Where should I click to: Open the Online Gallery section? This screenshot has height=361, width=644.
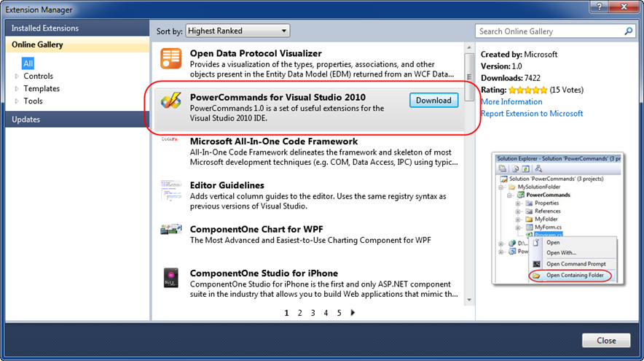77,44
